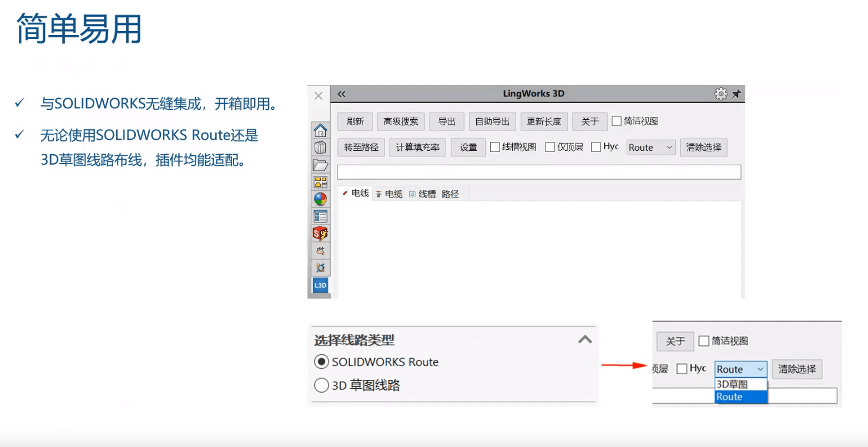Click the 设置 button
The height and width of the screenshot is (447, 868).
468,147
